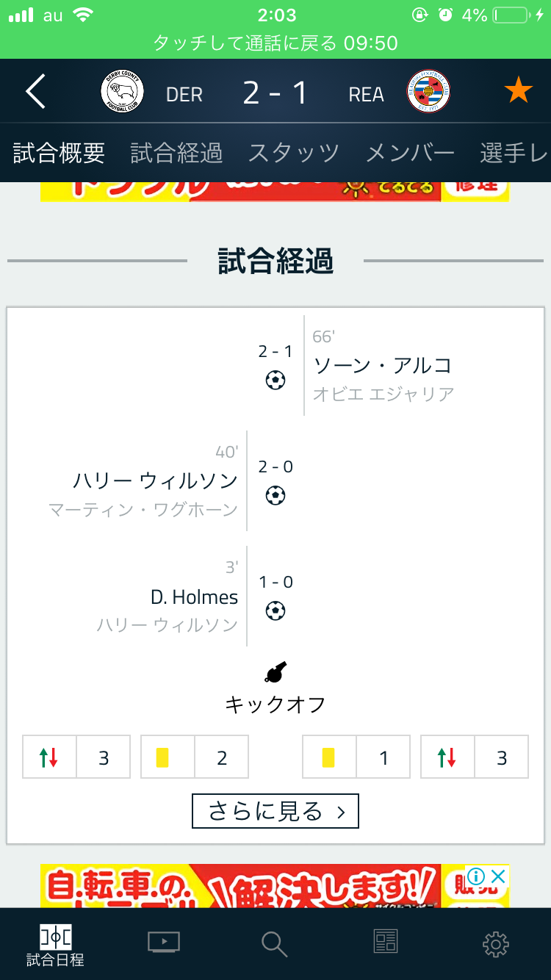The width and height of the screenshot is (551, 980).
Task: Tap Derby's substitution arrows icon
Action: click(x=50, y=757)
